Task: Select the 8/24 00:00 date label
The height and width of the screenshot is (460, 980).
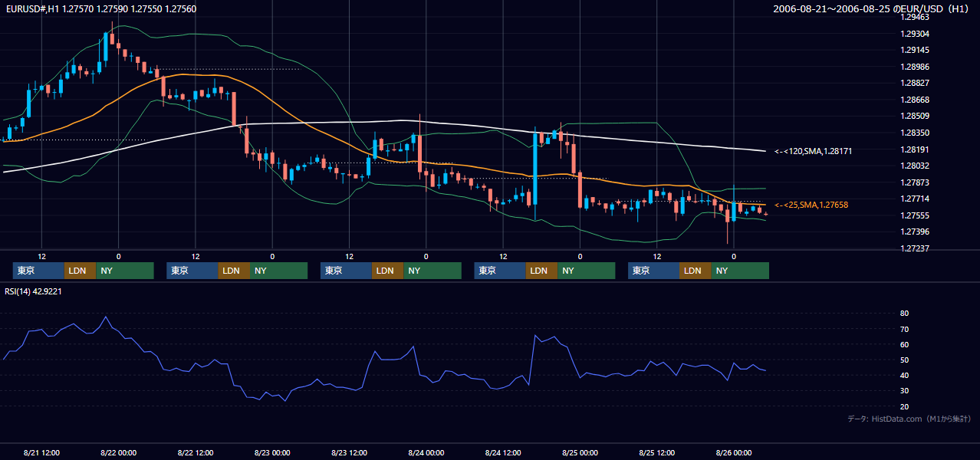Action: [x=426, y=452]
